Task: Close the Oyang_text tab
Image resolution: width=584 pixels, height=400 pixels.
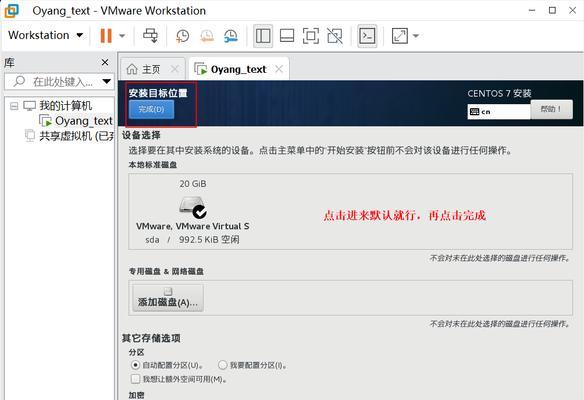Action: point(279,69)
